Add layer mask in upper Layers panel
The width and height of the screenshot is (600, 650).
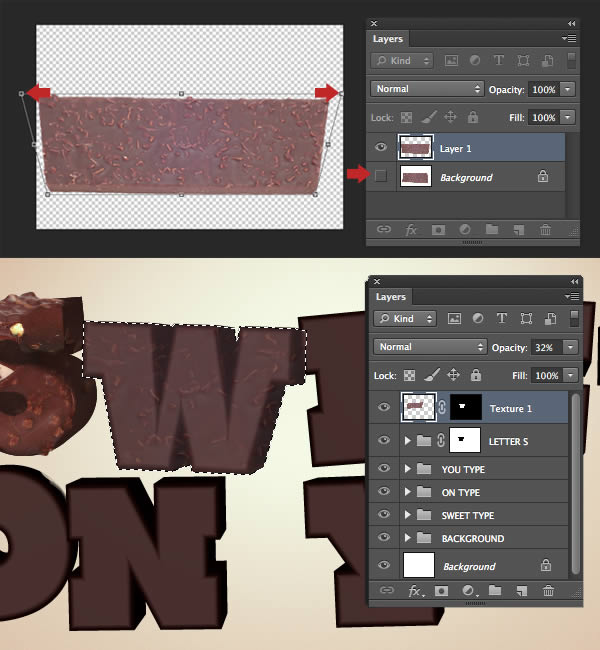pos(438,230)
